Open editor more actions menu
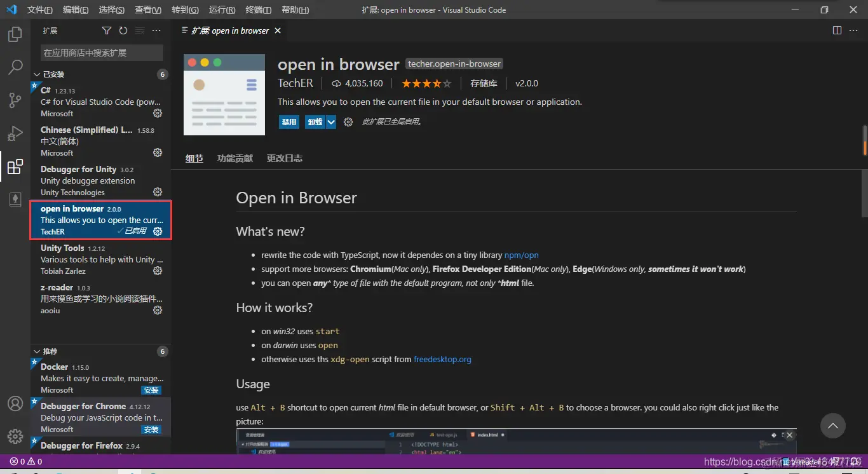Screen dimensions: 868x474 point(855,30)
